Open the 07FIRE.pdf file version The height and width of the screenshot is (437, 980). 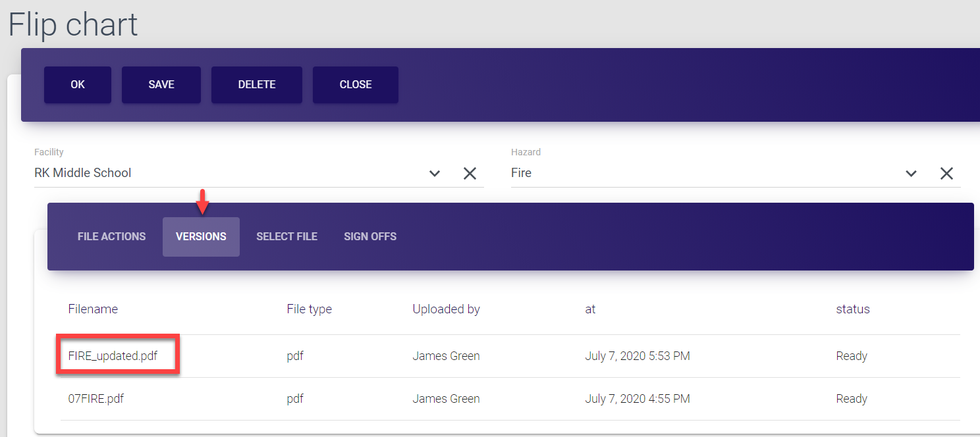pyautogui.click(x=96, y=399)
